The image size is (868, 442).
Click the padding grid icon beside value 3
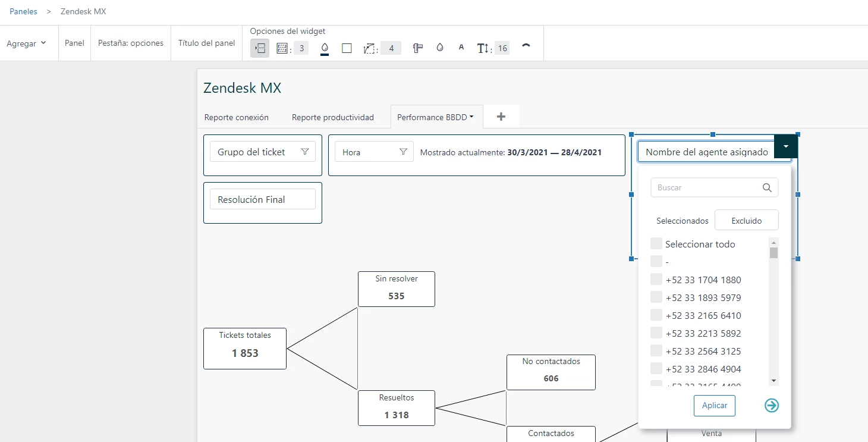click(282, 48)
